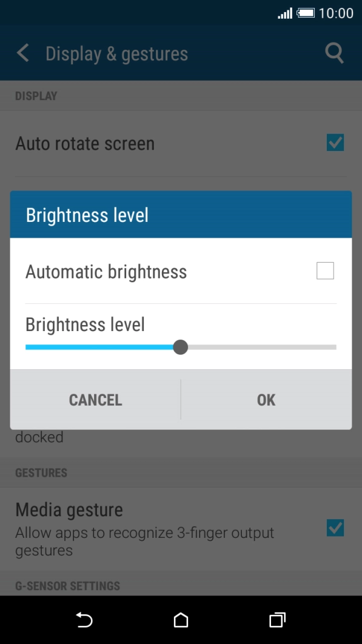Enable Automatic brightness

(325, 270)
